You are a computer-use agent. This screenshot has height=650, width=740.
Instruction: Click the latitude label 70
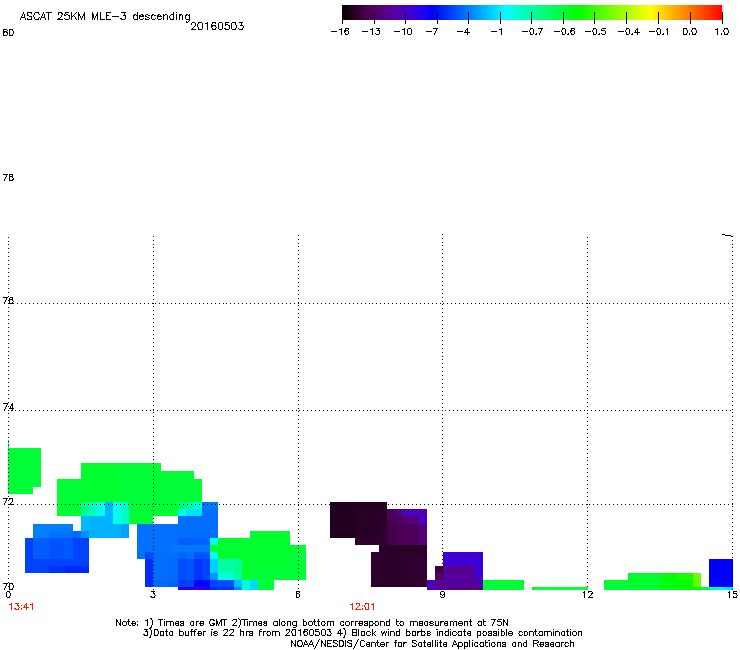(x=8, y=586)
